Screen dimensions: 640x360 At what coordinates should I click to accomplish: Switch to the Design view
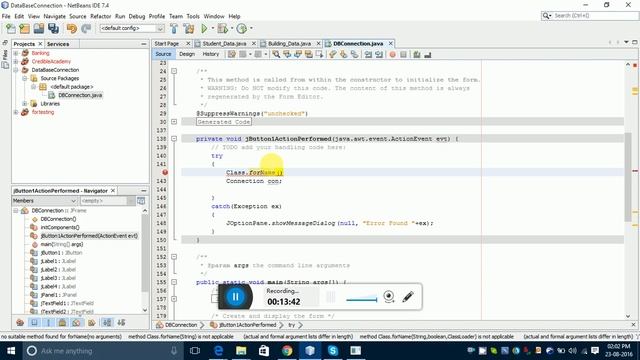point(187,54)
